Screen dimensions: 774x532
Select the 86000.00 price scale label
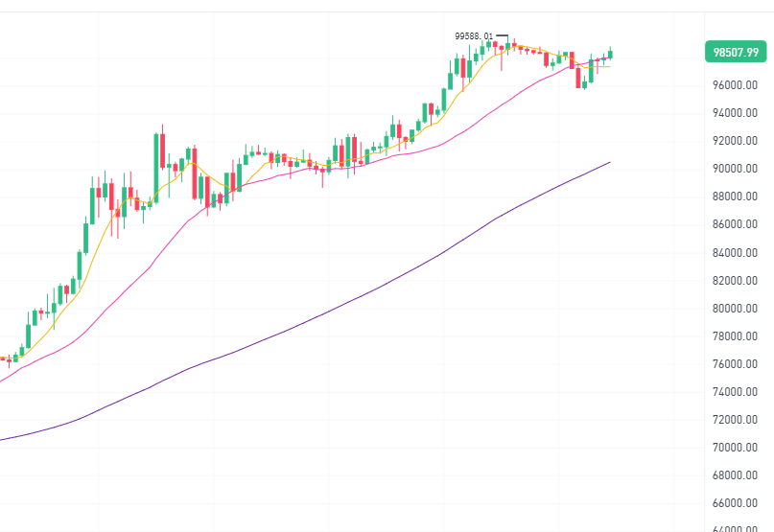(735, 224)
